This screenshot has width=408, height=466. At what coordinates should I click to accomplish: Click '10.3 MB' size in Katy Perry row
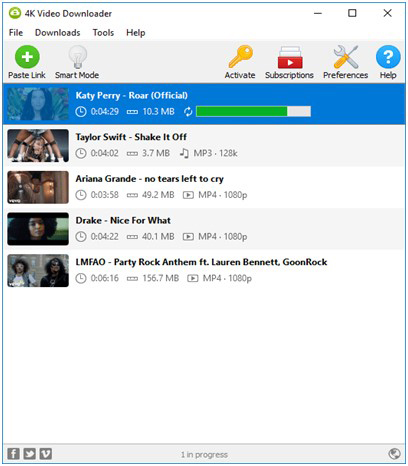[158, 112]
